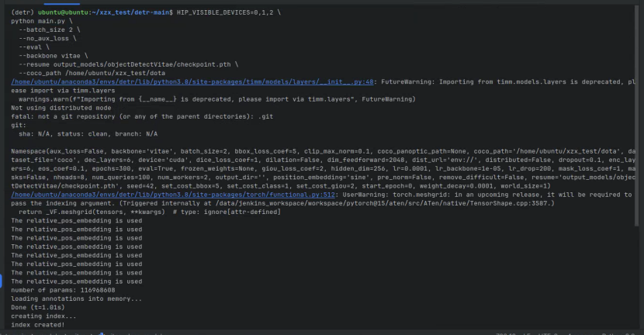Viewport: 644px width, 335px height.
Task: Click the 'number of params: 116968608' line
Action: point(64,290)
